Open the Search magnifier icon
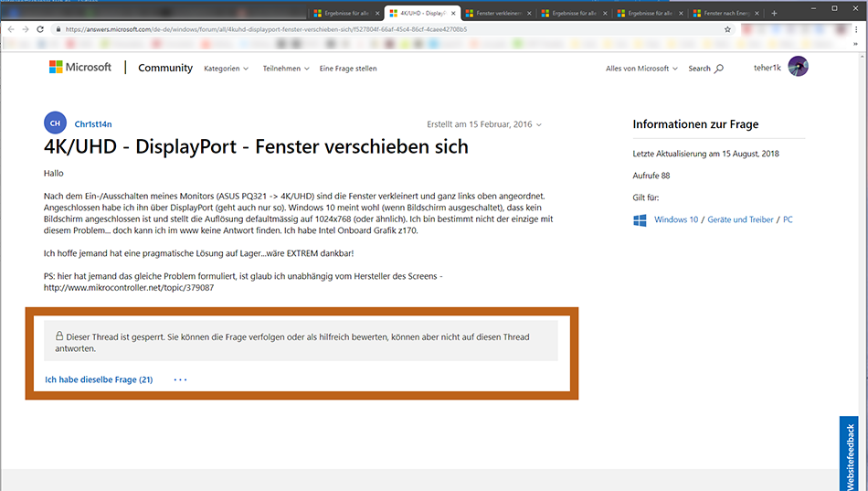 [x=718, y=69]
